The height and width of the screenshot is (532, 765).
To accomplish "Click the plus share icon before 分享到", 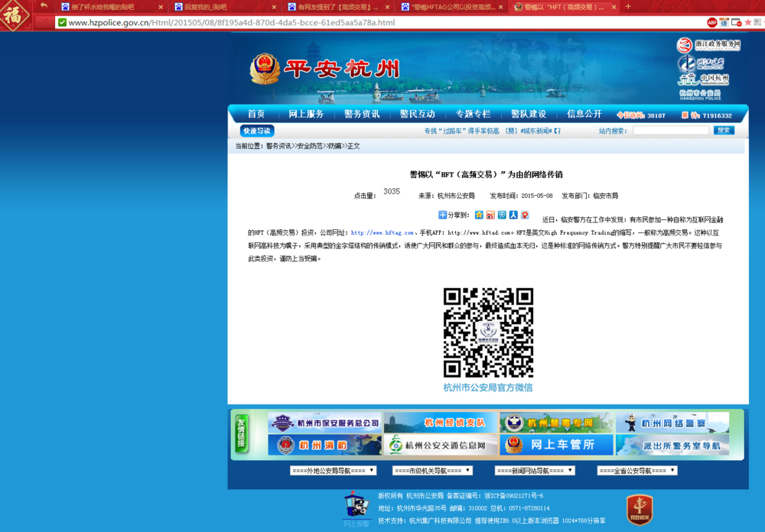I will pyautogui.click(x=442, y=213).
